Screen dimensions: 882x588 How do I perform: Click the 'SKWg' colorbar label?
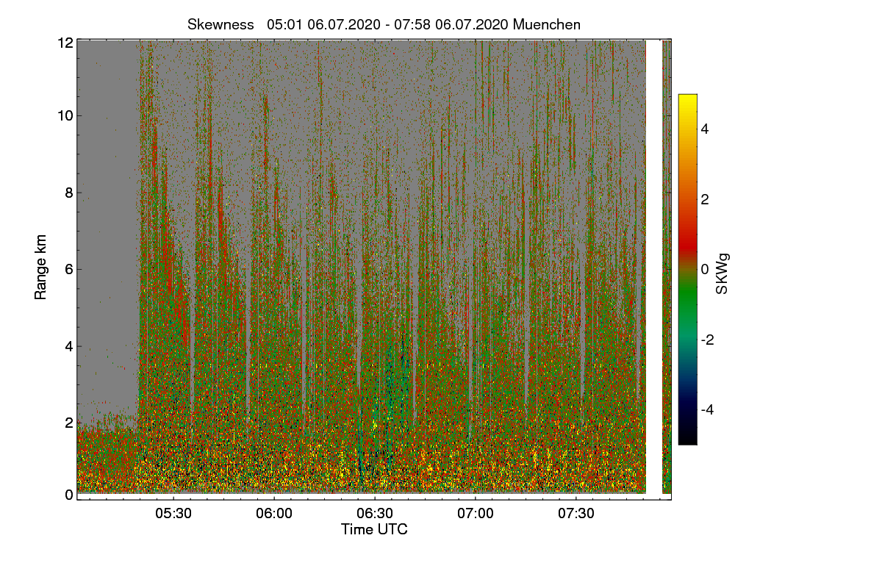pos(723,274)
